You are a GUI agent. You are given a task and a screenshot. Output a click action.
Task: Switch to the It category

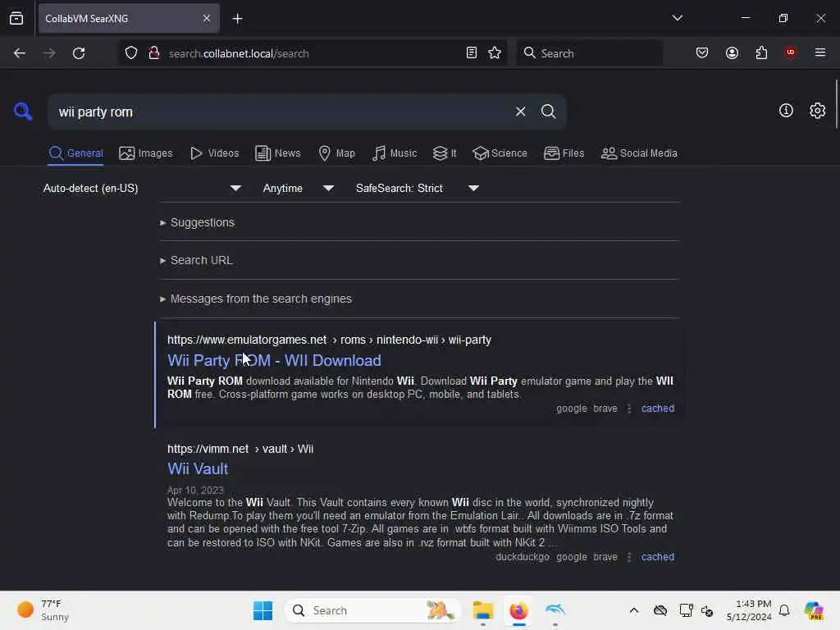coord(445,153)
